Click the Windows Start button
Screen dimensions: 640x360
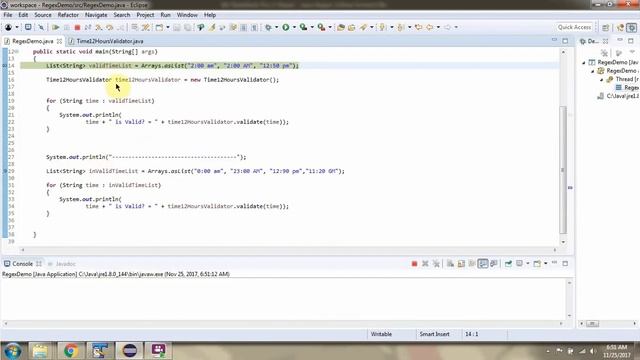tap(12, 351)
